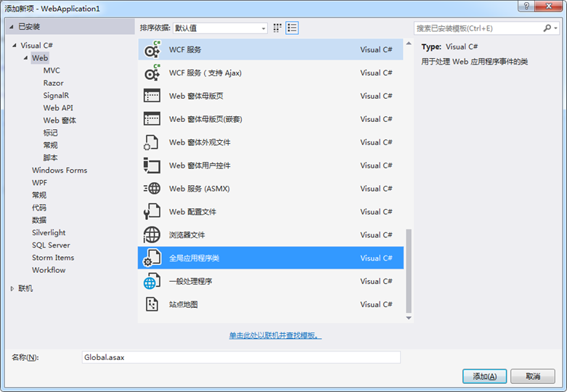
Task: Click 取消 button
Action: pos(533,377)
